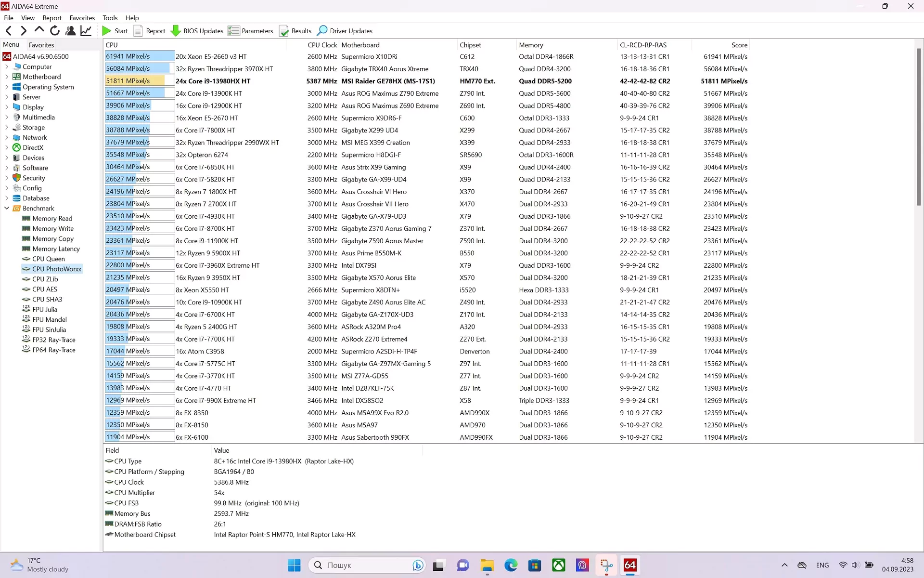Select Memory Read benchmark
924x578 pixels.
[x=52, y=218]
